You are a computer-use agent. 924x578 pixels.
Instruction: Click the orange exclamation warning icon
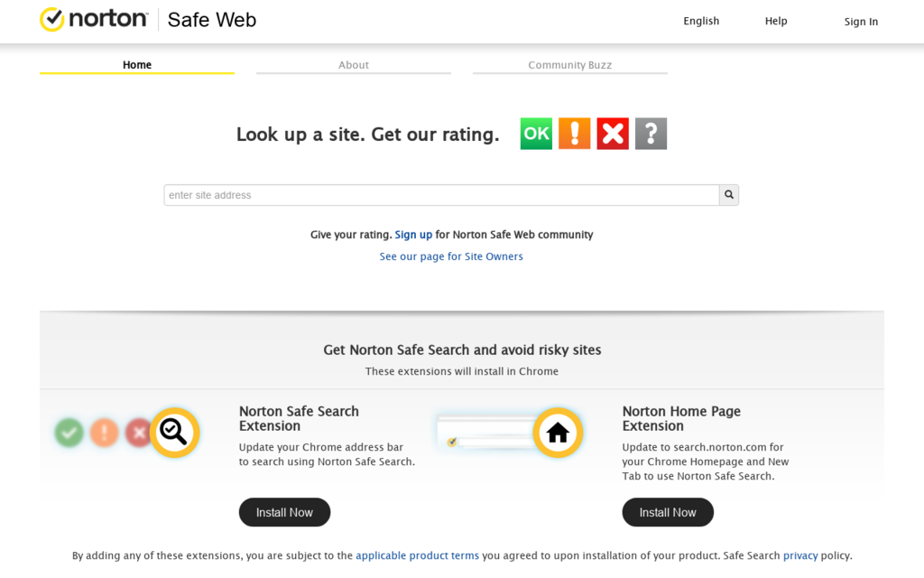575,134
